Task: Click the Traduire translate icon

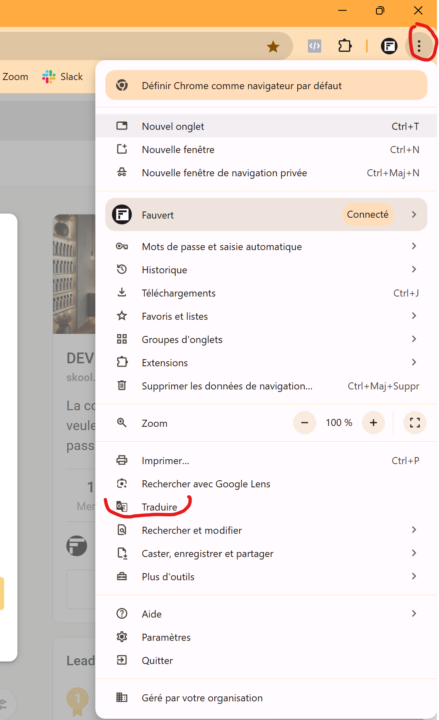Action: point(122,507)
